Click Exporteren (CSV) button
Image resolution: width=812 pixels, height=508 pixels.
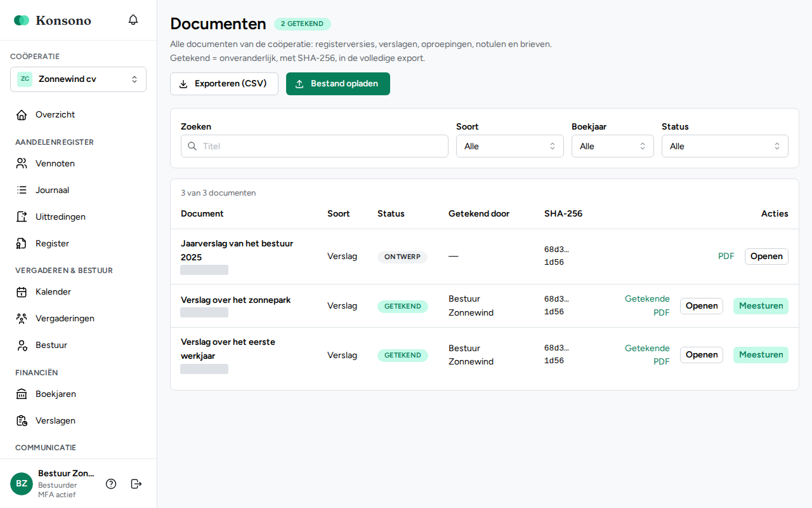tap(224, 84)
